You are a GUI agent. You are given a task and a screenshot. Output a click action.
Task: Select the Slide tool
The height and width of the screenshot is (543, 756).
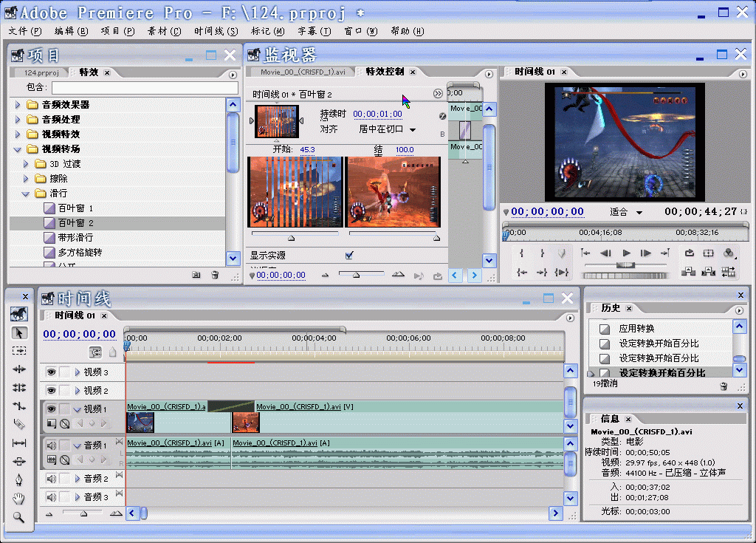(19, 462)
